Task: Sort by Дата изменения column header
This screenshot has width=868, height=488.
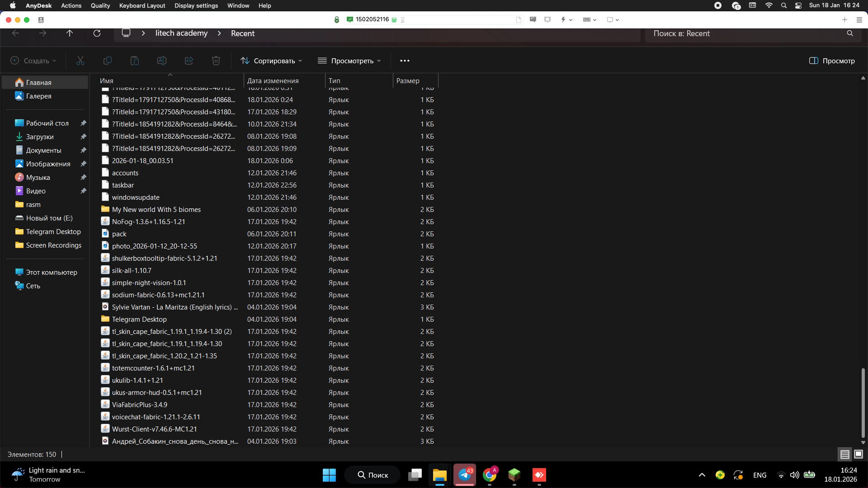Action: pyautogui.click(x=273, y=81)
